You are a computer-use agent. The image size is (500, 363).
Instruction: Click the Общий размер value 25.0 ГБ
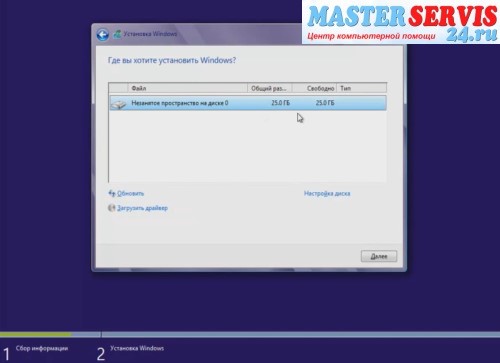coord(280,103)
